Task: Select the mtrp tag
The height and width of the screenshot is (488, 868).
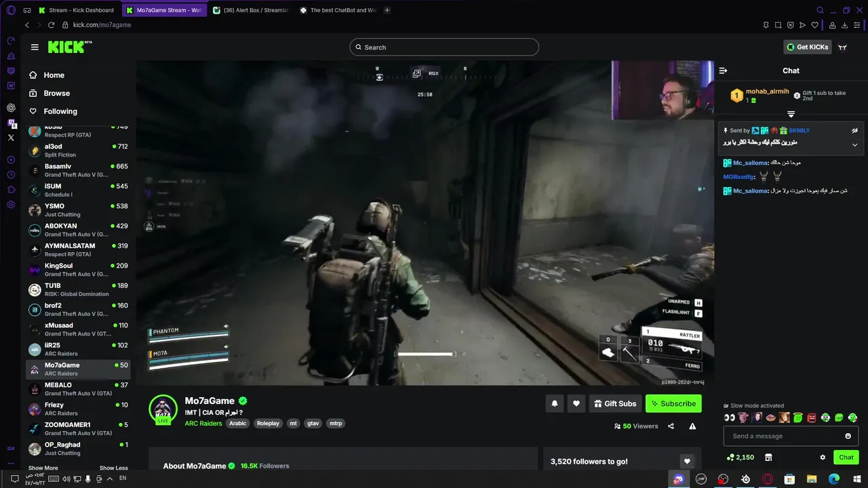Action: pyautogui.click(x=336, y=424)
